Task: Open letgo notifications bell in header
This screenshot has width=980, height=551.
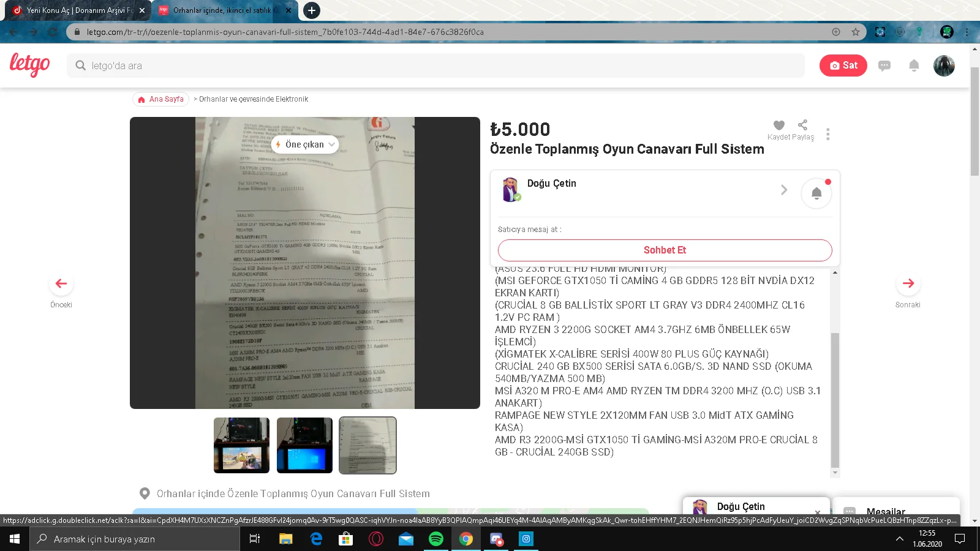Action: (914, 66)
